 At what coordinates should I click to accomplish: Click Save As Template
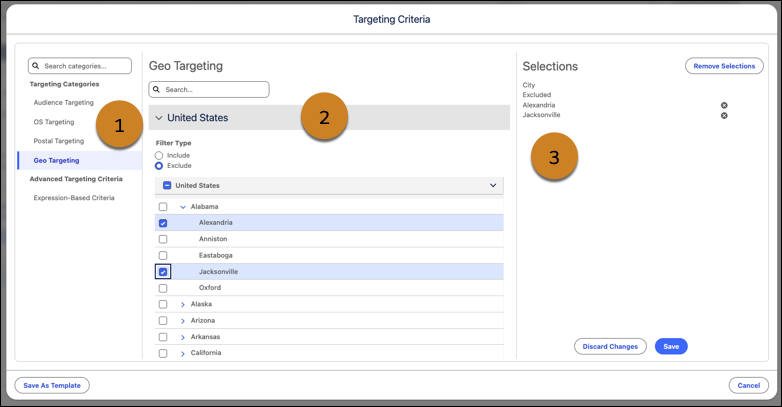(52, 386)
